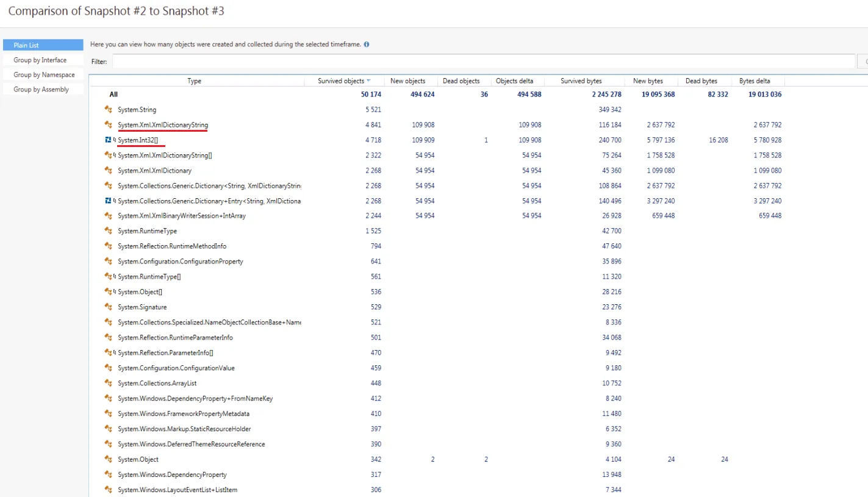Switch to Group by Namespace view
Image resolution: width=868 pixels, height=497 pixels.
click(x=43, y=74)
